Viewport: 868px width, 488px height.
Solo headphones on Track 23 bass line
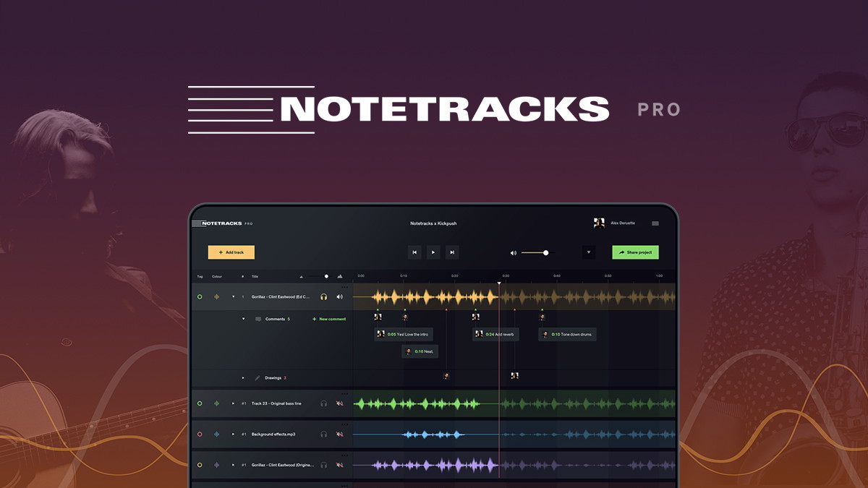[x=323, y=403]
